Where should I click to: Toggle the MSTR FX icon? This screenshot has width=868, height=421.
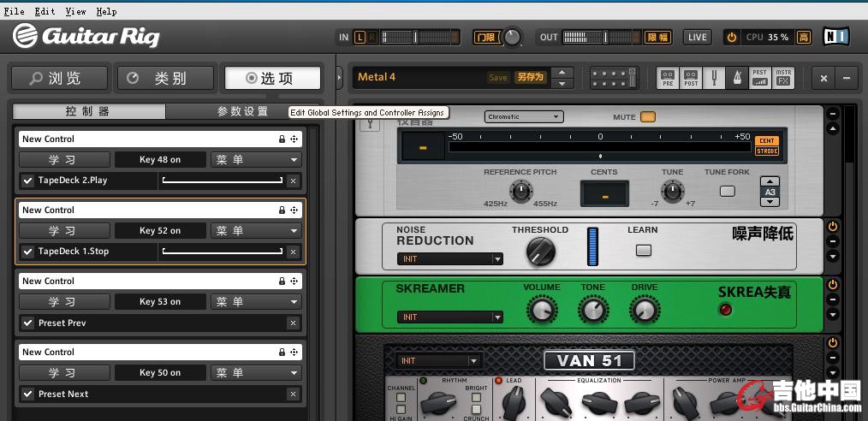[x=783, y=78]
